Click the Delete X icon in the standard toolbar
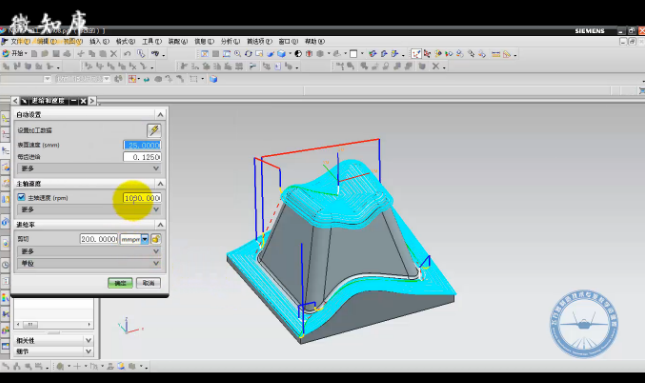The height and width of the screenshot is (383, 645). tap(114, 54)
